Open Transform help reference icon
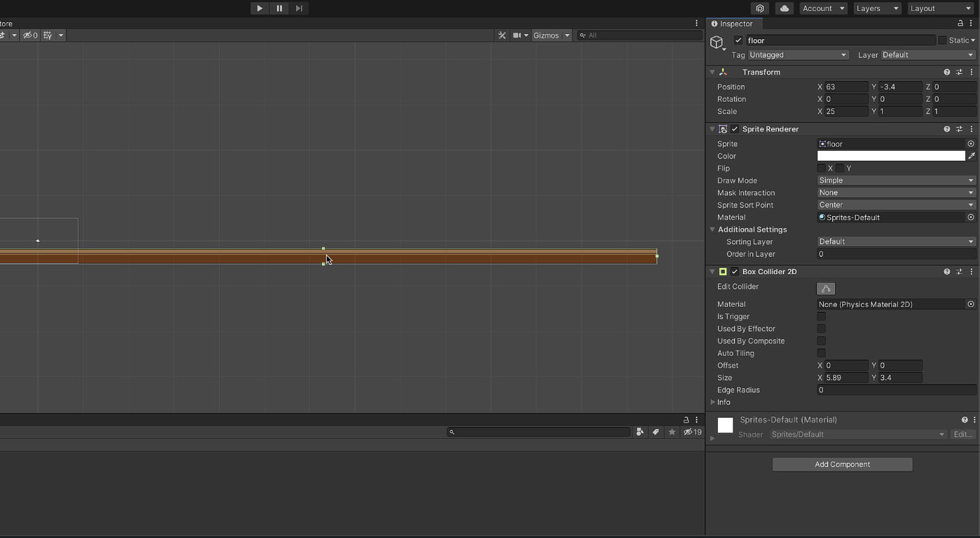This screenshot has width=980, height=538. point(947,72)
